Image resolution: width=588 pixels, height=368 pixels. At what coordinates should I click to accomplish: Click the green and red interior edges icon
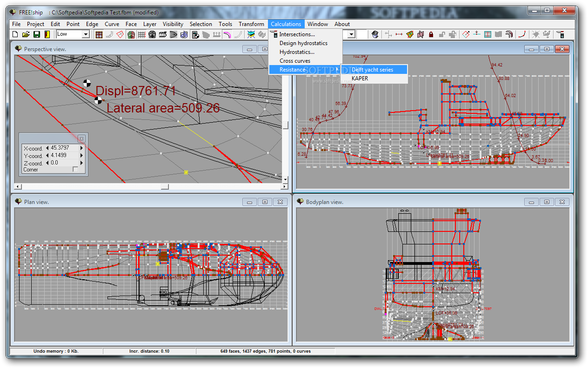[131, 34]
